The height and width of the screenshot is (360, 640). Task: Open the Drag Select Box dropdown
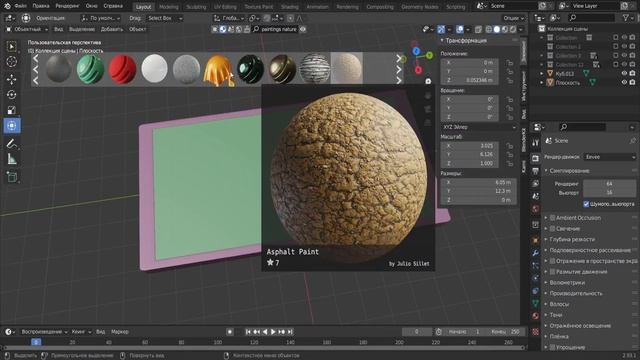(x=165, y=18)
